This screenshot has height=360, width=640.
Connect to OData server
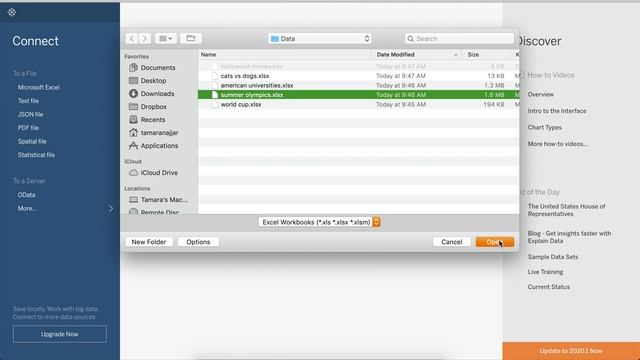26,195
